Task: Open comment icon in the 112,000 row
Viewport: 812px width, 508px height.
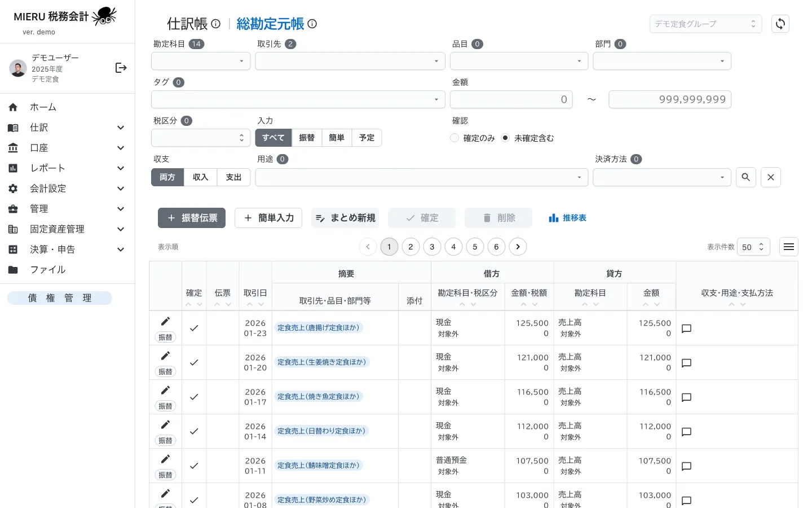Action: tap(686, 432)
